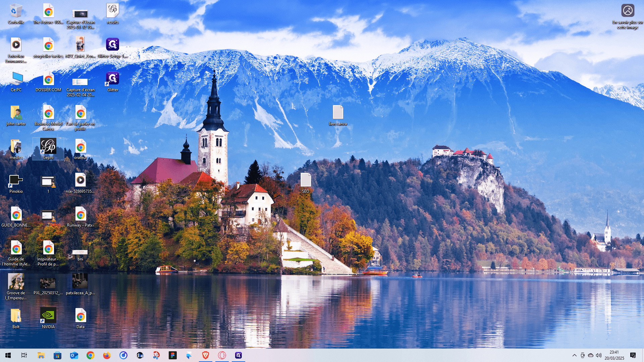Select the NVIDIA shortcut icon
The width and height of the screenshot is (644, 362).
click(48, 315)
